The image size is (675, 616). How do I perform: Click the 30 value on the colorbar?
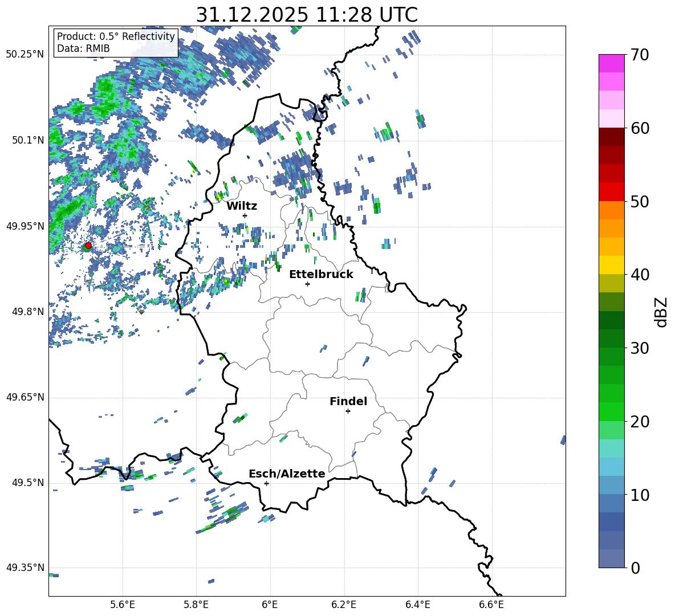click(x=640, y=348)
